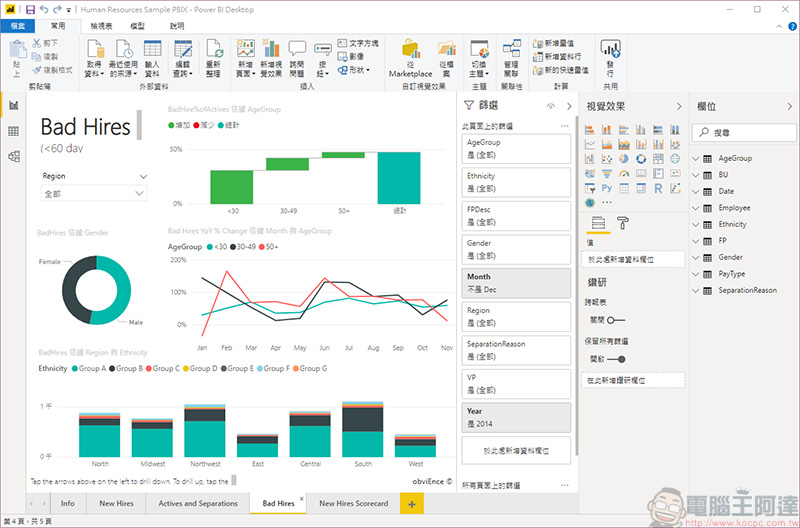
Task: Expand the BU table in Fields
Action: coord(695,175)
